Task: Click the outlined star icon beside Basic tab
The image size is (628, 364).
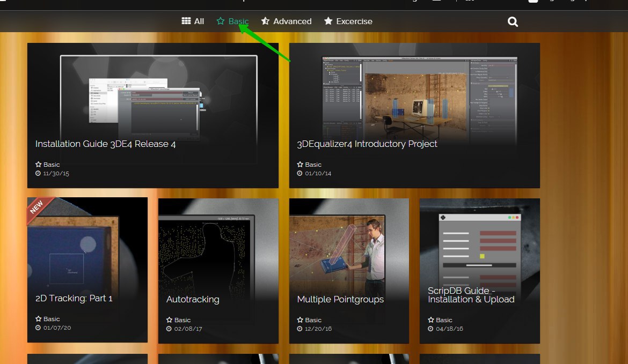Action: (x=220, y=21)
